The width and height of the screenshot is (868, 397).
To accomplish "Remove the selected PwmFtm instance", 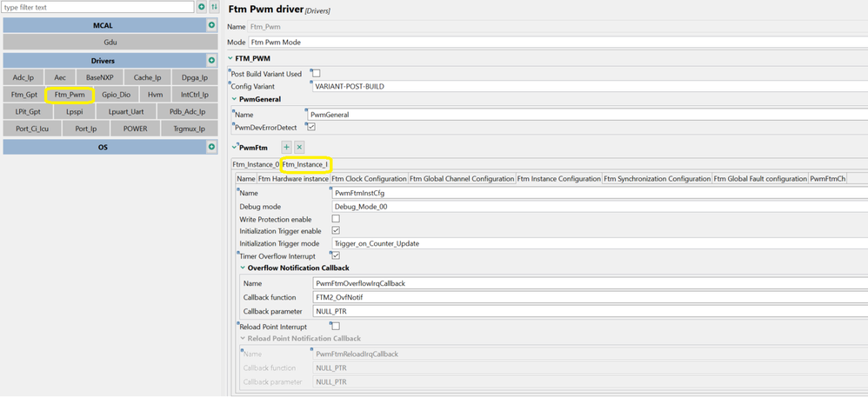I will click(x=299, y=148).
